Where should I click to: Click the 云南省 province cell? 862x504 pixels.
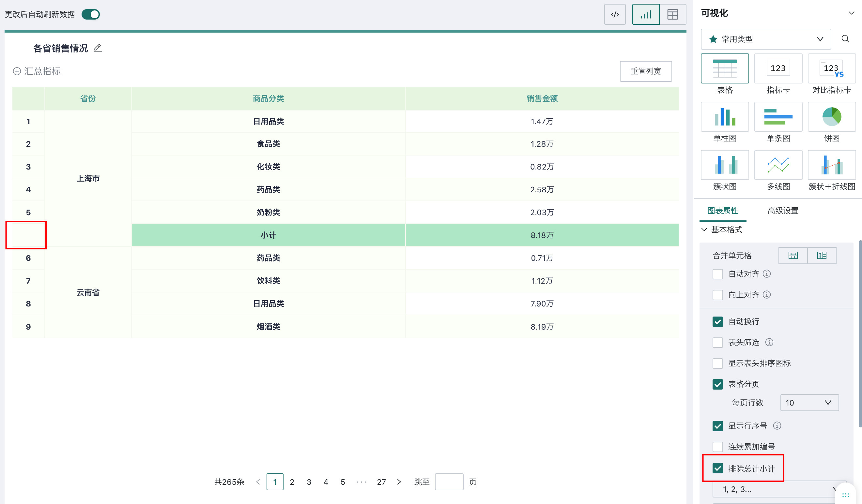click(88, 292)
